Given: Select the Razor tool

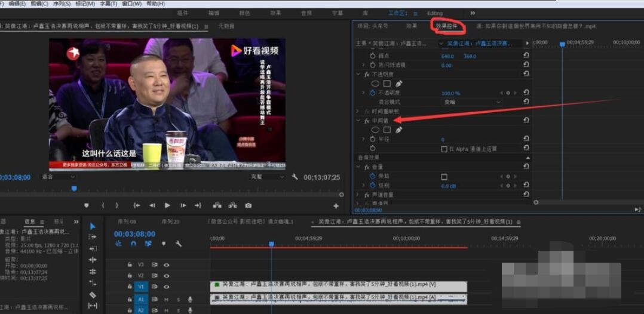Looking at the screenshot, I should (x=93, y=295).
